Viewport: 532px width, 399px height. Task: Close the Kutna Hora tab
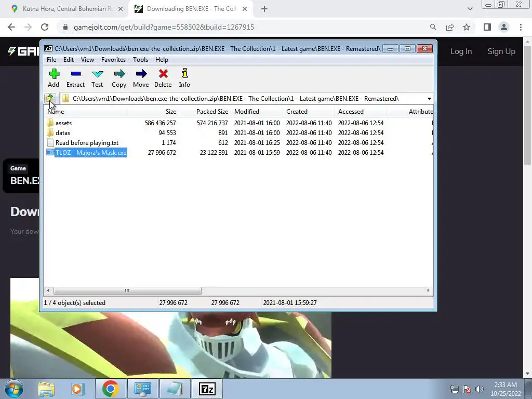click(x=120, y=9)
